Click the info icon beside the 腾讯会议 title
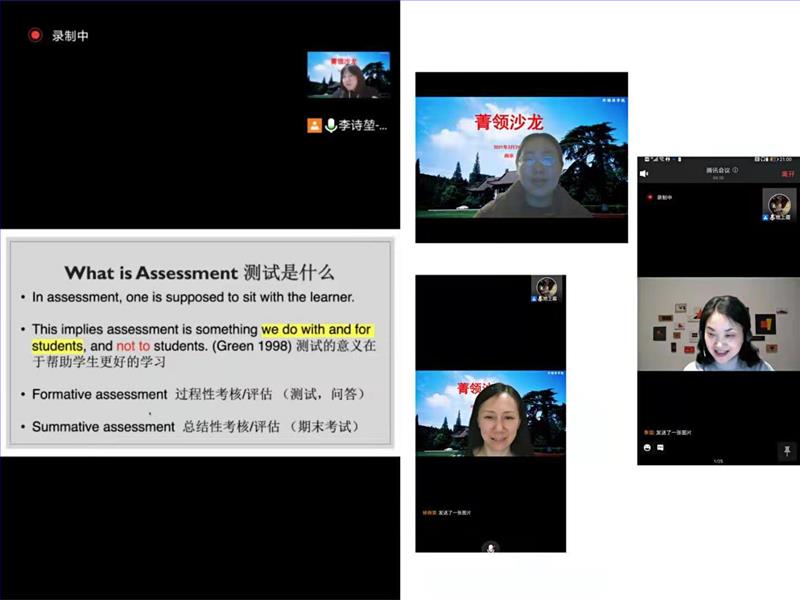The image size is (800, 600). point(735,170)
